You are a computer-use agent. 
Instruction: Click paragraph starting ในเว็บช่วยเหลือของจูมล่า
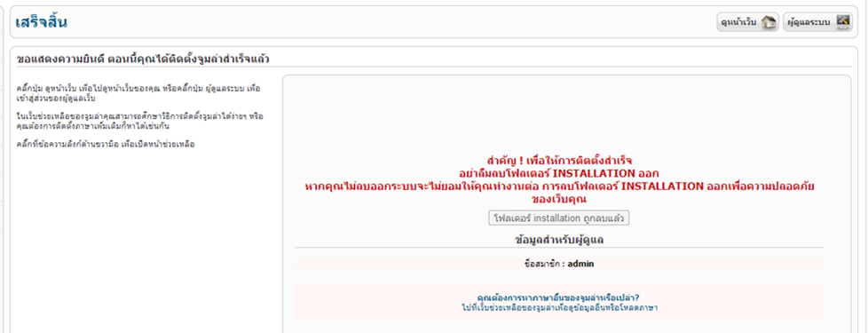pos(140,122)
